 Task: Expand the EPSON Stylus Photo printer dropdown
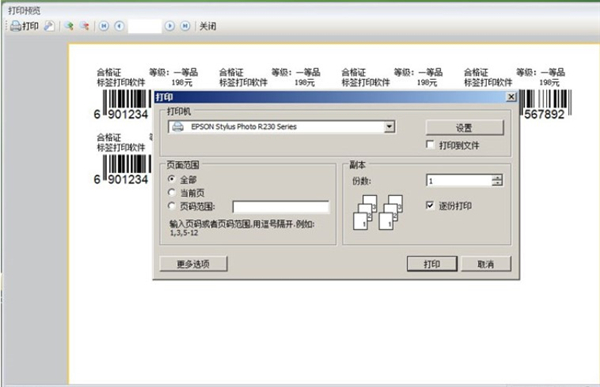coord(390,127)
